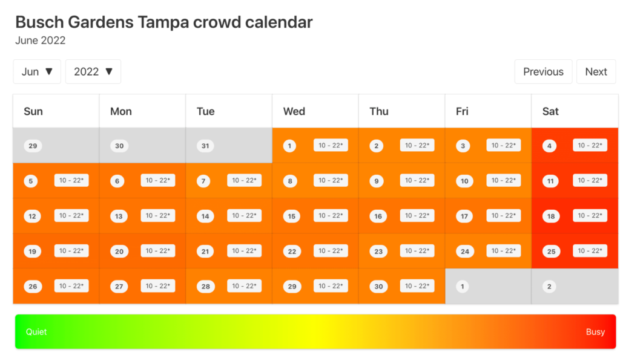
Task: Click the hours badge on June 1
Action: 331,145
